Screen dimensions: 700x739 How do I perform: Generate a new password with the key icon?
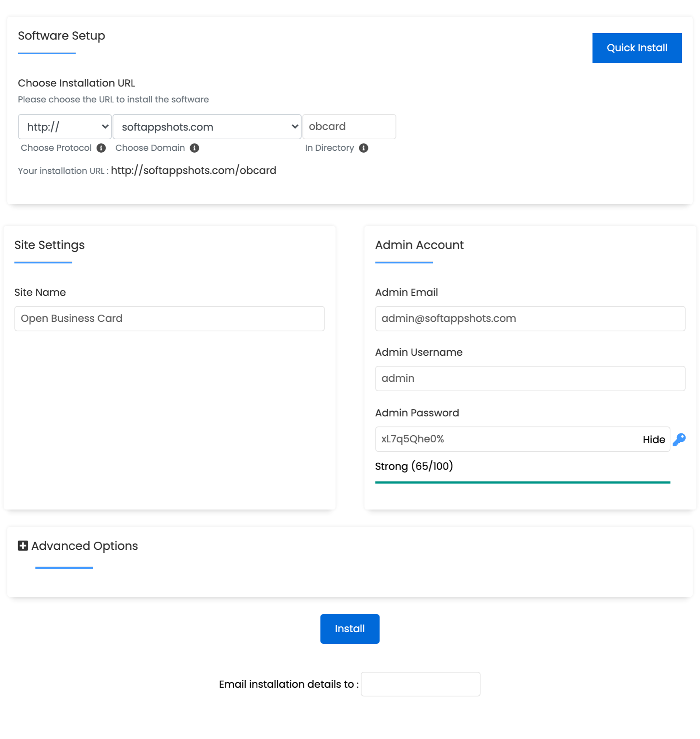[680, 439]
